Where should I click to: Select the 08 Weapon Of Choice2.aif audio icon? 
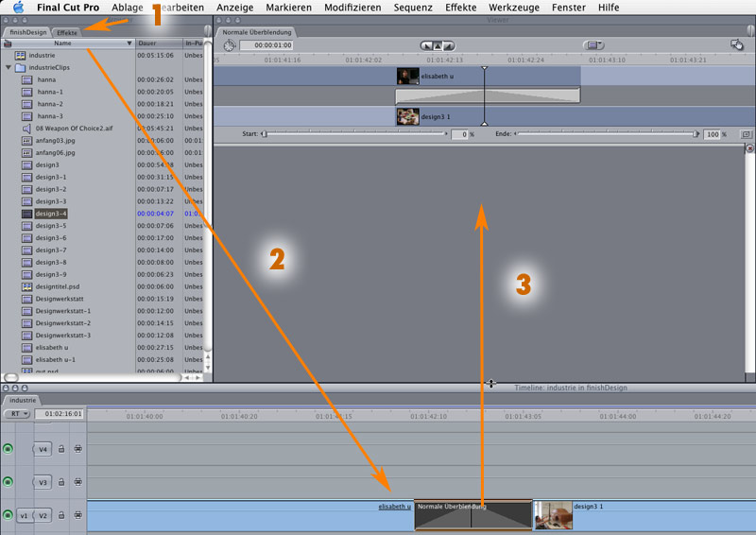pos(26,129)
